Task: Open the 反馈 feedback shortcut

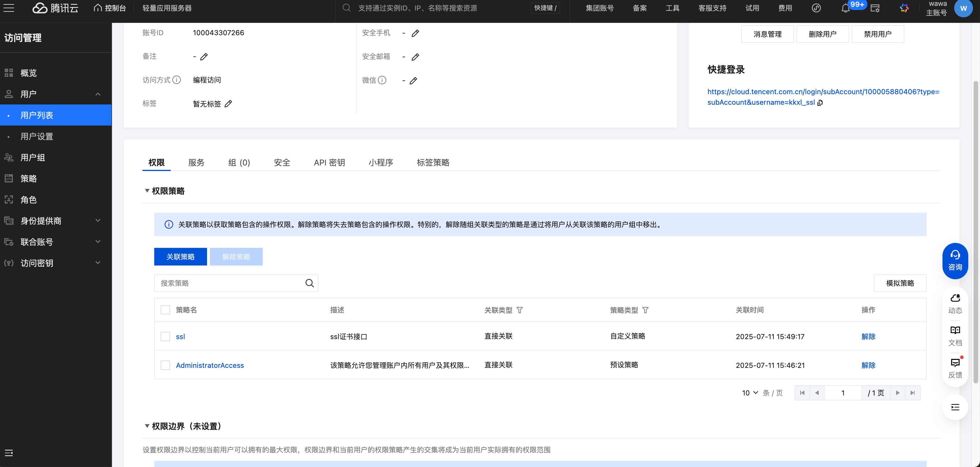Action: [x=955, y=368]
